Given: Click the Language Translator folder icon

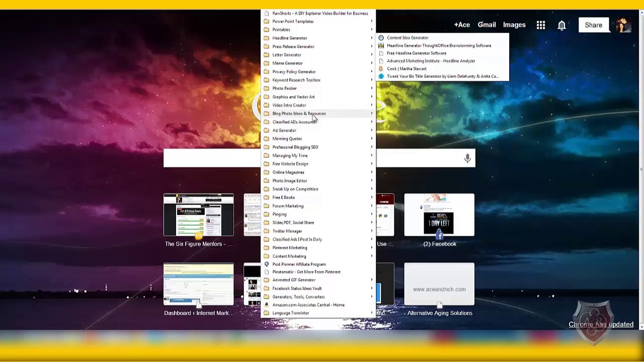Looking at the screenshot, I should (x=267, y=313).
